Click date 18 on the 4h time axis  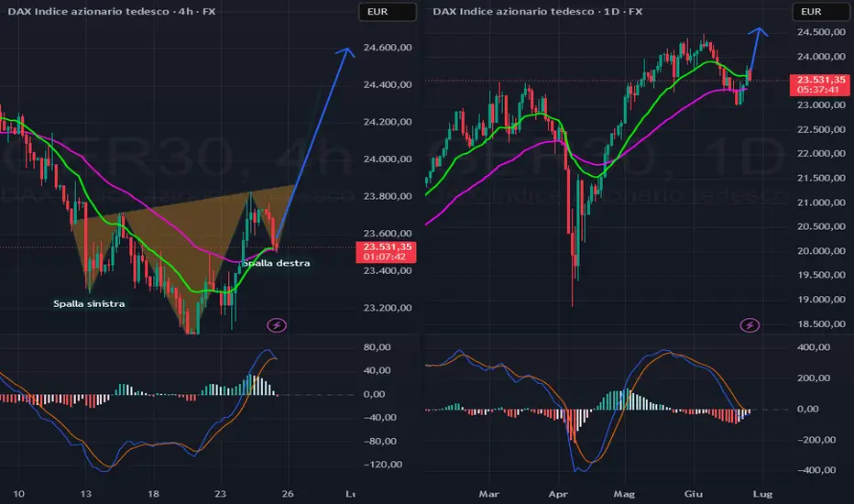coord(154,494)
